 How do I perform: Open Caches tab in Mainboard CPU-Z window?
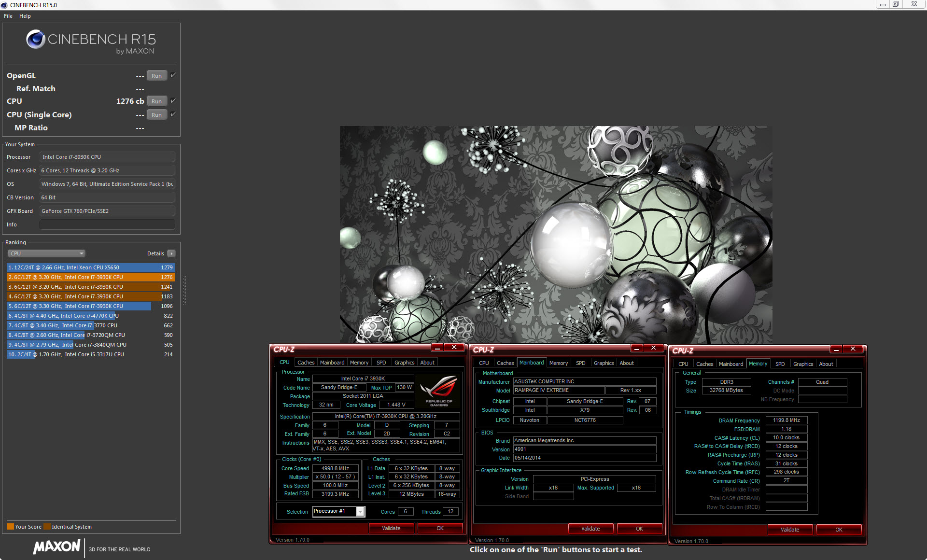505,363
